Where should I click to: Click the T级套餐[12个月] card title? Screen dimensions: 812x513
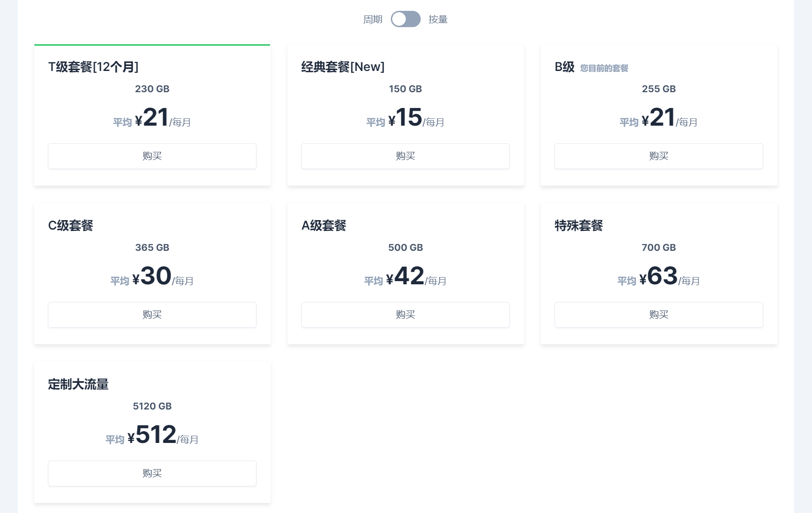tap(93, 67)
